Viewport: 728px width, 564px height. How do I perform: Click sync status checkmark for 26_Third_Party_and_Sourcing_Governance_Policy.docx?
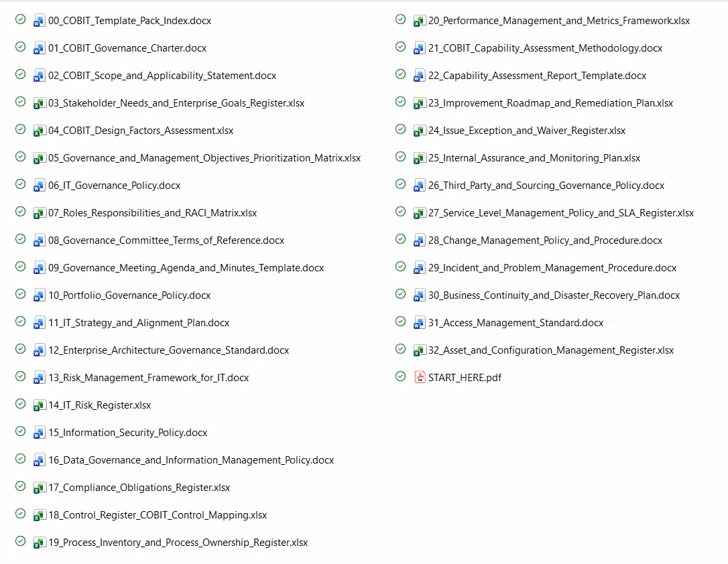click(x=401, y=184)
